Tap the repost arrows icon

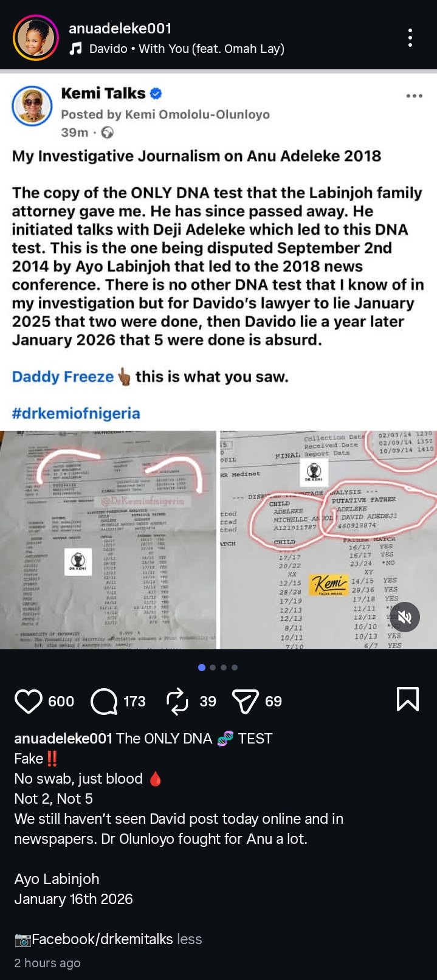177,701
